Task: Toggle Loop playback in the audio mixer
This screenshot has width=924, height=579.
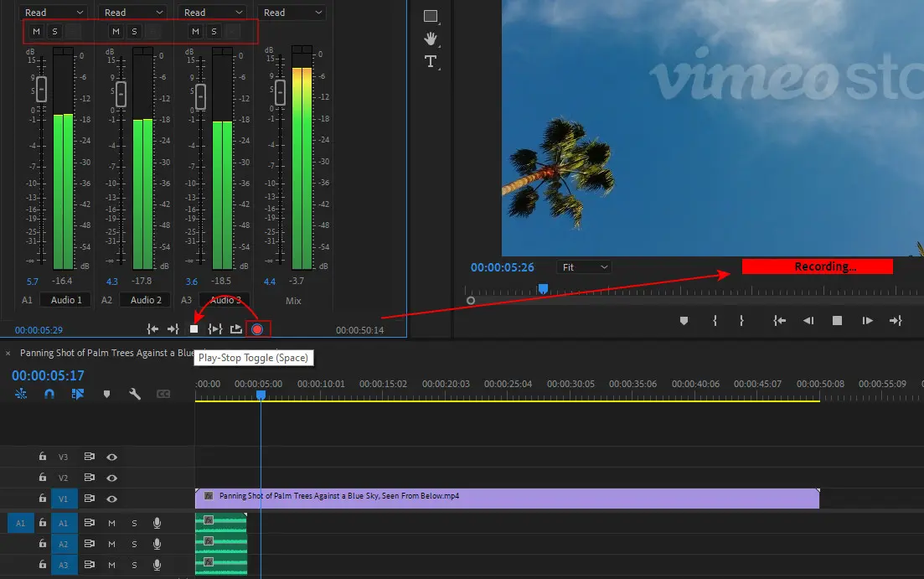Action: 235,329
